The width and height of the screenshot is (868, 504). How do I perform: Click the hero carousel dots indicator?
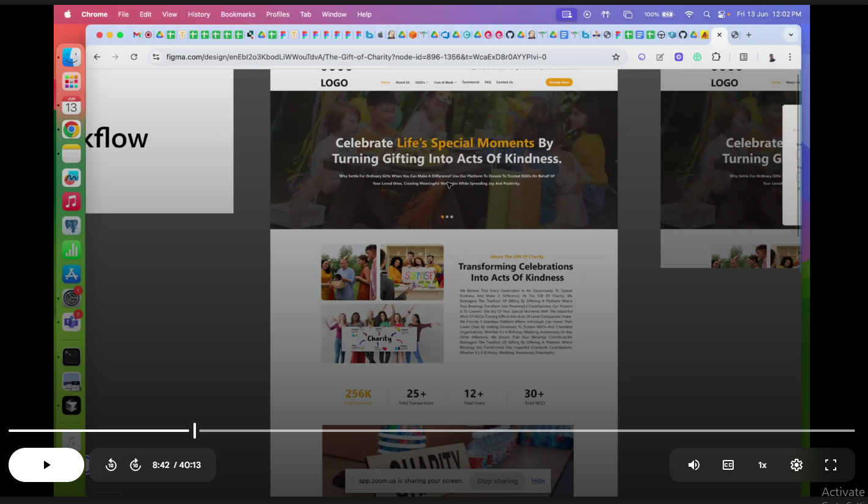447,217
